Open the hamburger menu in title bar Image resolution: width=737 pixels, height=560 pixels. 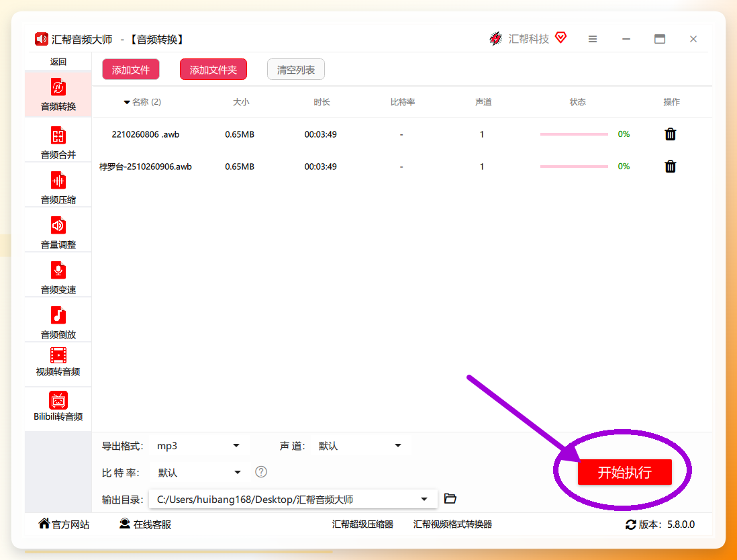click(593, 39)
